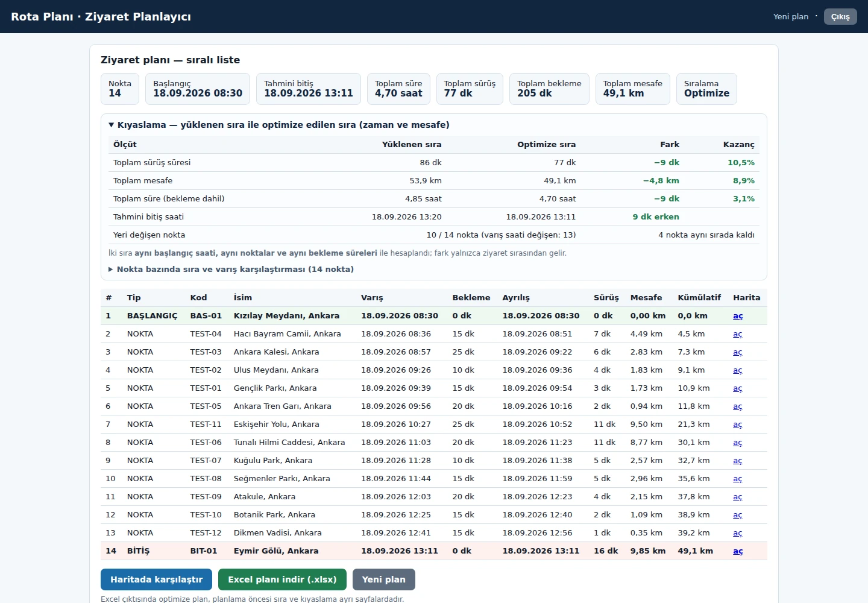The width and height of the screenshot is (868, 603).
Task: Click the 10,5% Kazanç value
Action: (741, 163)
